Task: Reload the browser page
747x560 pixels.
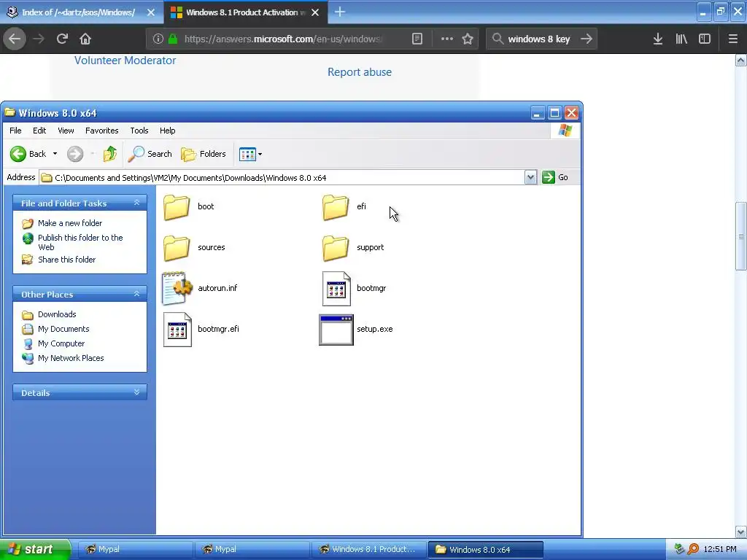Action: coord(62,39)
